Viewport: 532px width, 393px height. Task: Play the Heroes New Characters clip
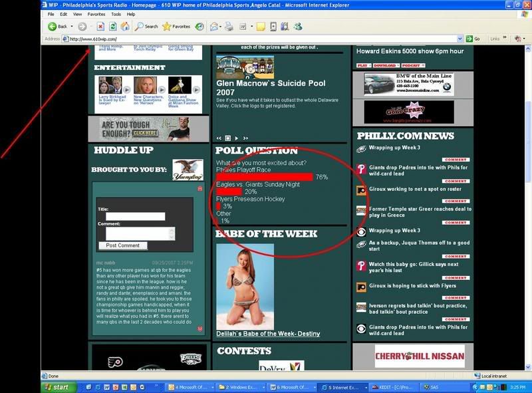click(x=162, y=90)
